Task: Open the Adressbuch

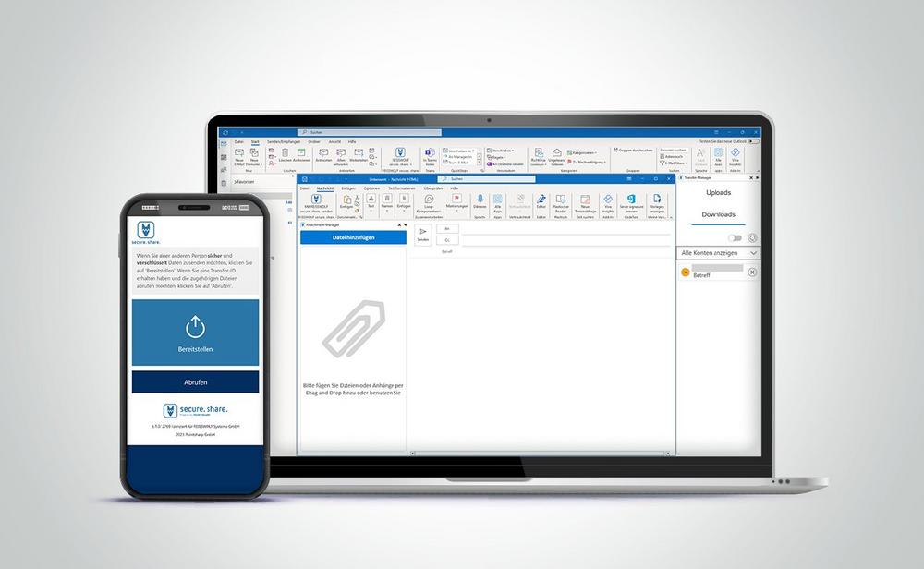Action: (x=672, y=157)
